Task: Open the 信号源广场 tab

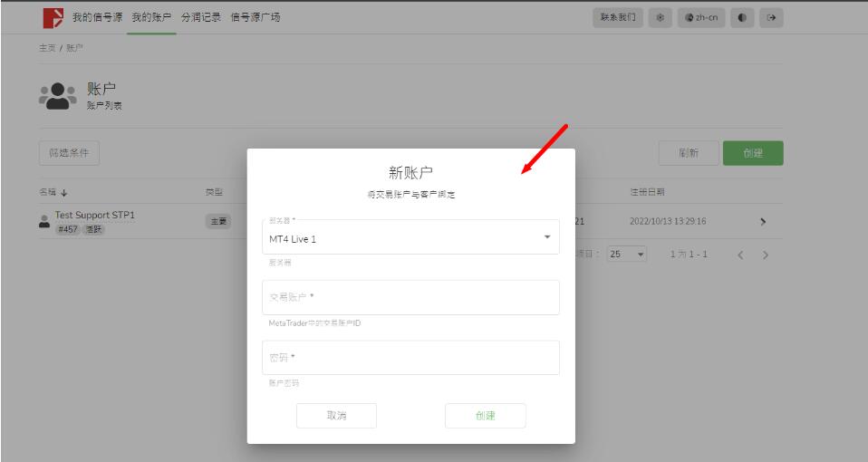Action: (x=256, y=17)
